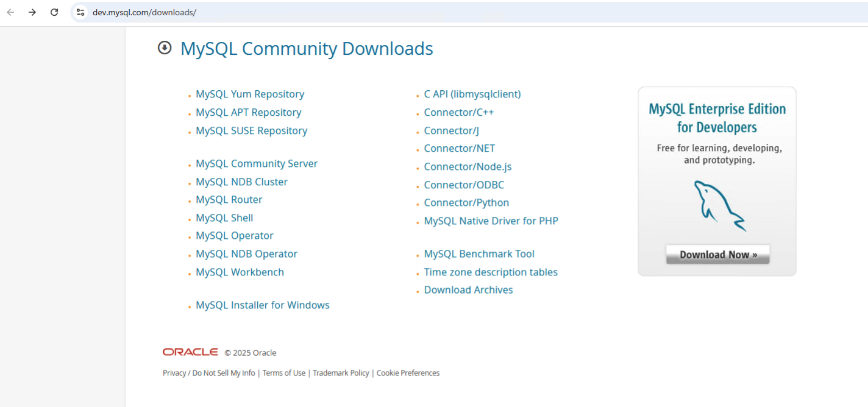868x407 pixels.
Task: Click the Oracle logo in the footer
Action: pos(190,352)
